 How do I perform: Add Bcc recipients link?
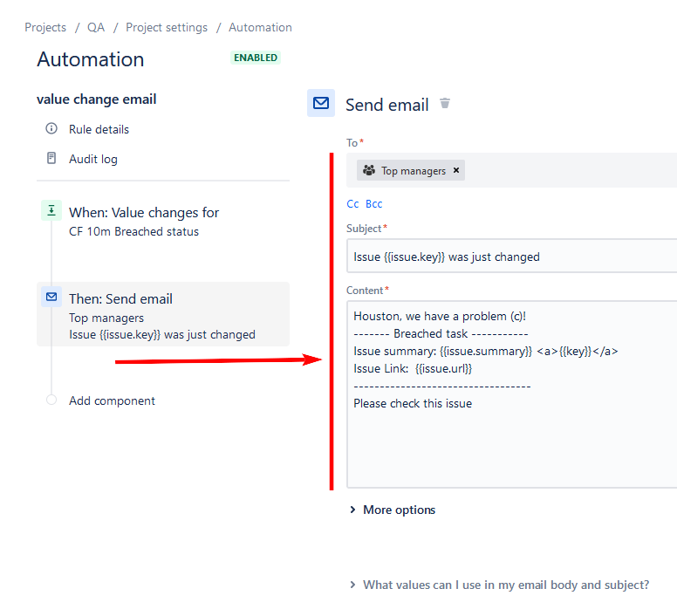(x=374, y=204)
